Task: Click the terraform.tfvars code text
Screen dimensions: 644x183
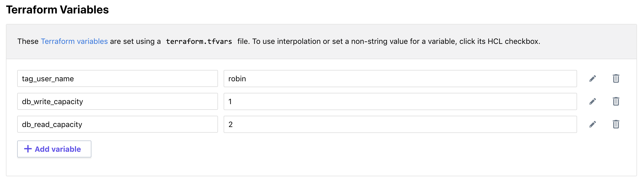Action: pos(199,41)
